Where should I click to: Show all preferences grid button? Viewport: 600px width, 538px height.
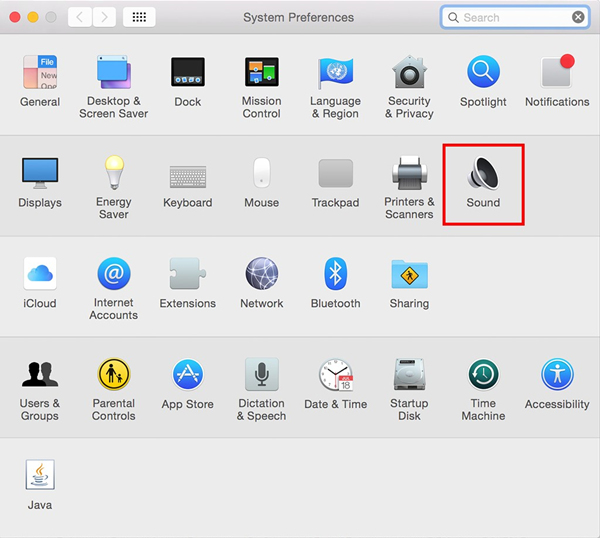tap(138, 17)
